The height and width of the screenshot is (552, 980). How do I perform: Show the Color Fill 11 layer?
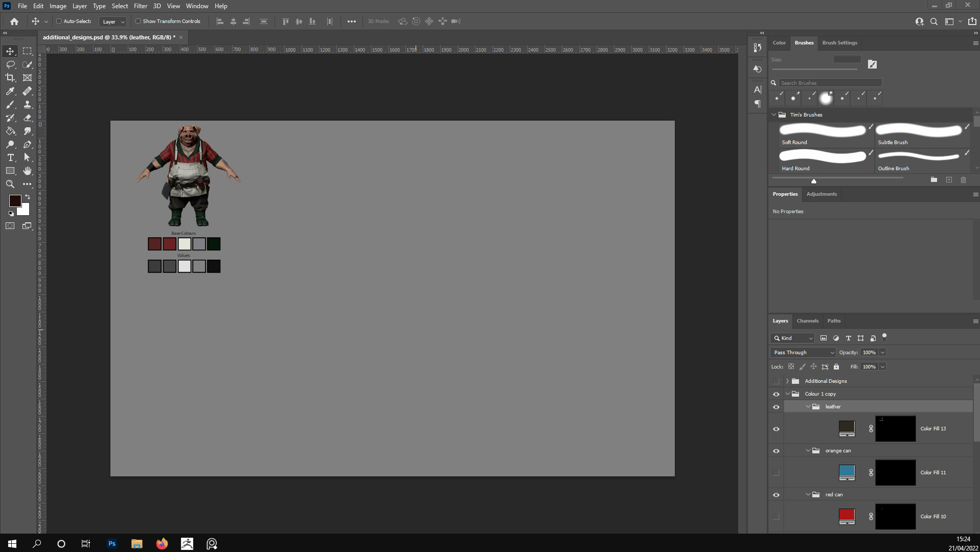[776, 473]
